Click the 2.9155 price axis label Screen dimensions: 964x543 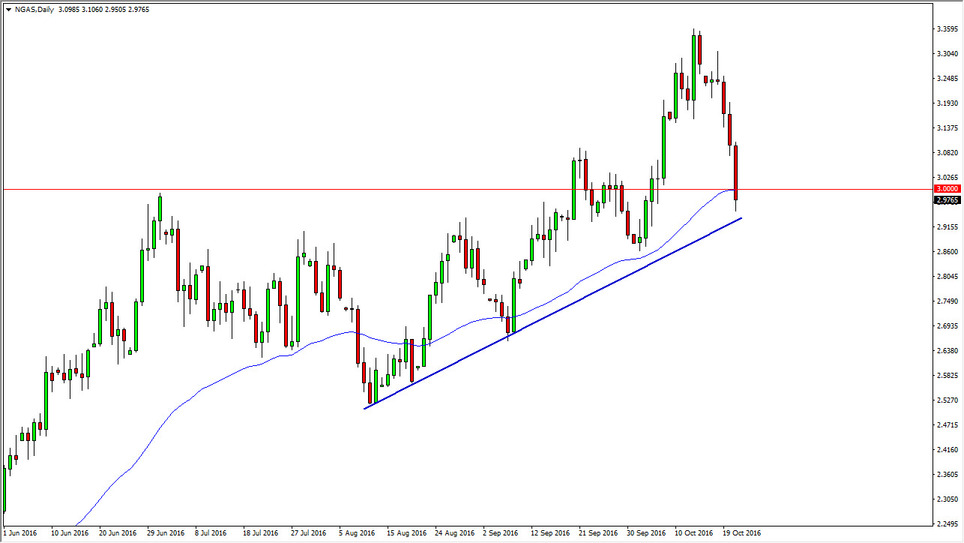tap(947, 227)
